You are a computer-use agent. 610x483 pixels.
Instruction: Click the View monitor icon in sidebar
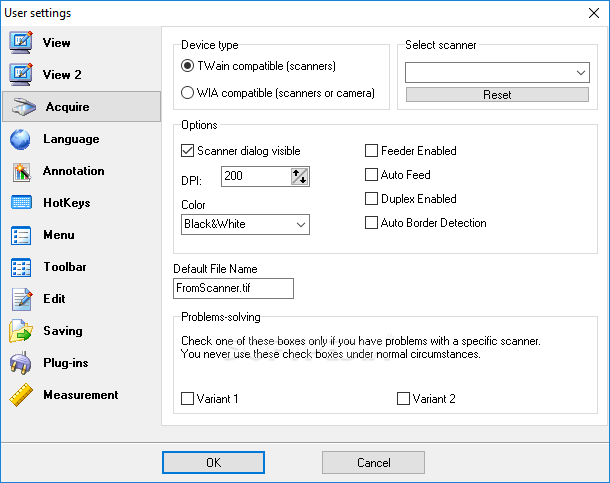tap(21, 42)
